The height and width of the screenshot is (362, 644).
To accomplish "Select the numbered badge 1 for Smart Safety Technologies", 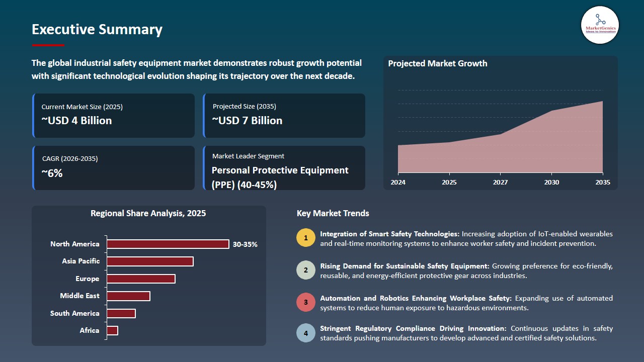I will coord(306,238).
